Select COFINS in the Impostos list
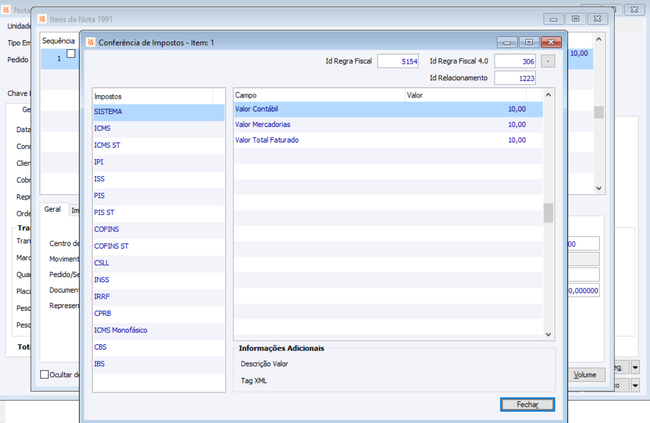Image resolution: width=650 pixels, height=423 pixels. [159, 229]
